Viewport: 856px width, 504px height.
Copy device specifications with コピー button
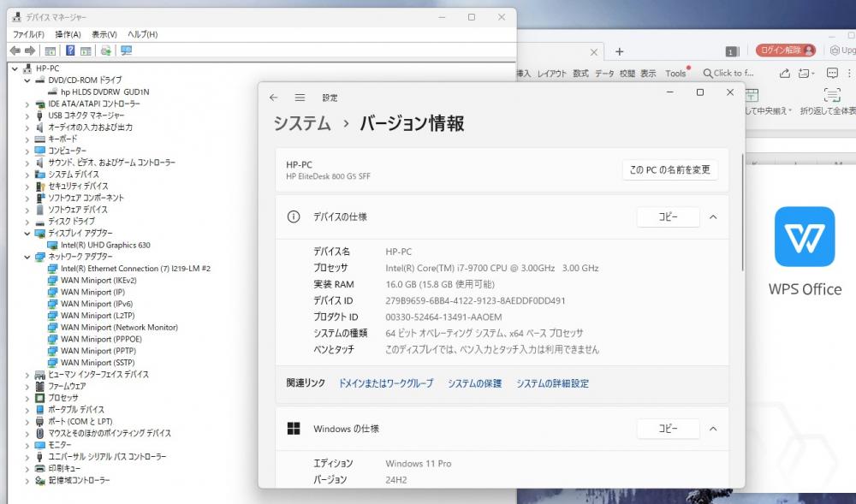click(x=669, y=217)
